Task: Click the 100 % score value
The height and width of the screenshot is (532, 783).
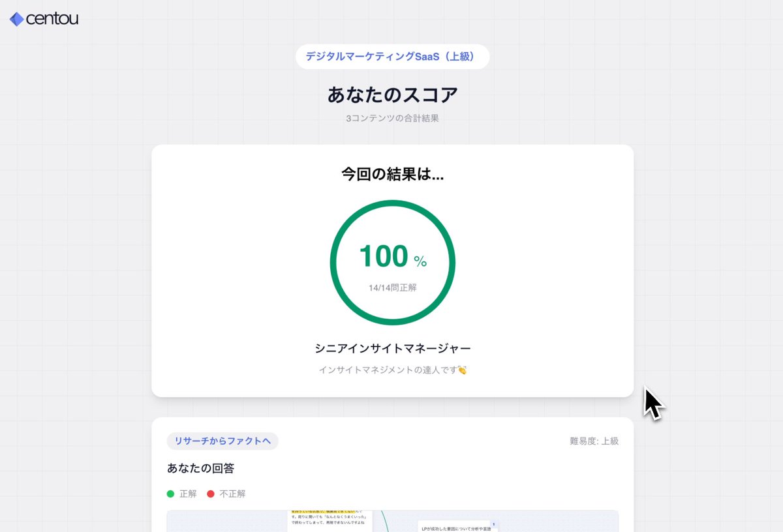Action: pyautogui.click(x=392, y=257)
